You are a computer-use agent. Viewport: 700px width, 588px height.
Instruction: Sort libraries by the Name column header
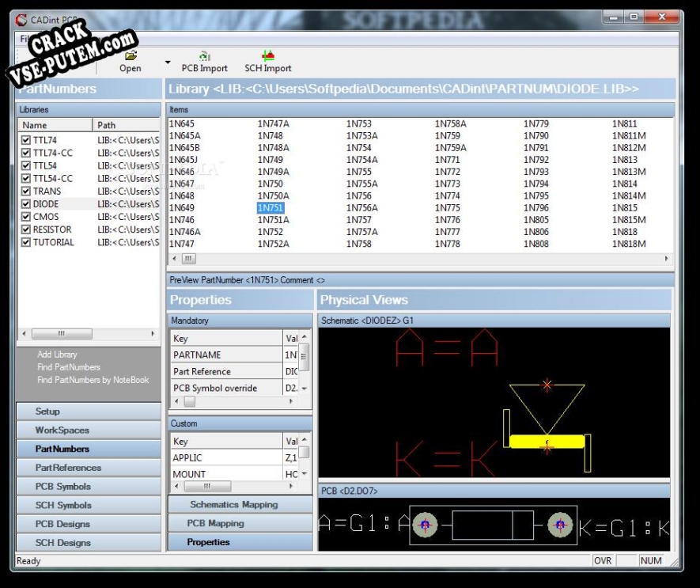tap(55, 125)
